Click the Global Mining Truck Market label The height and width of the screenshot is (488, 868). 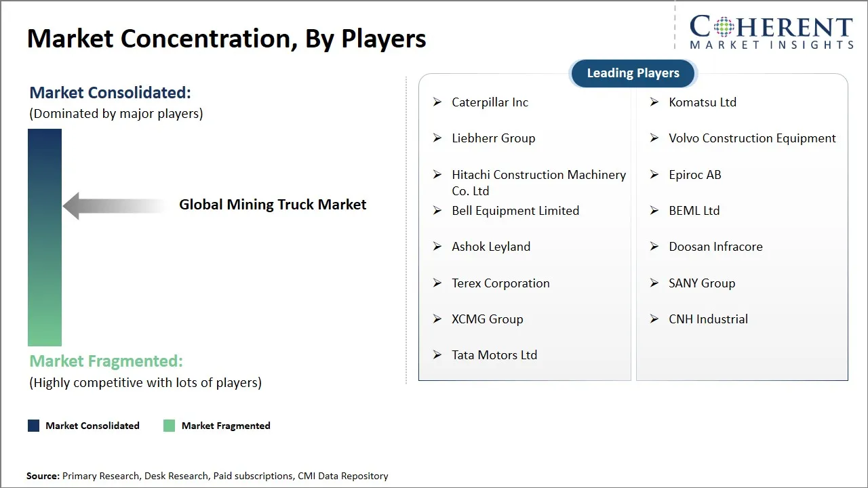[273, 204]
